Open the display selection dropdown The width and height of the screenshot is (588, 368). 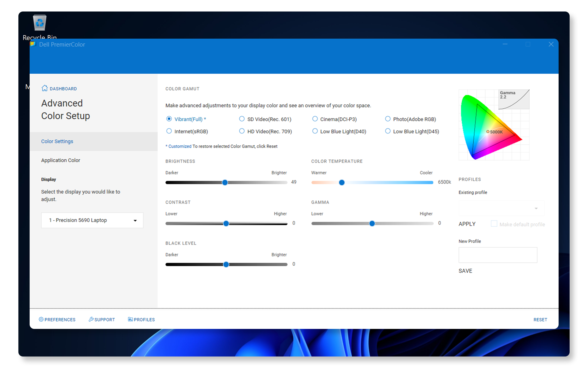click(92, 220)
